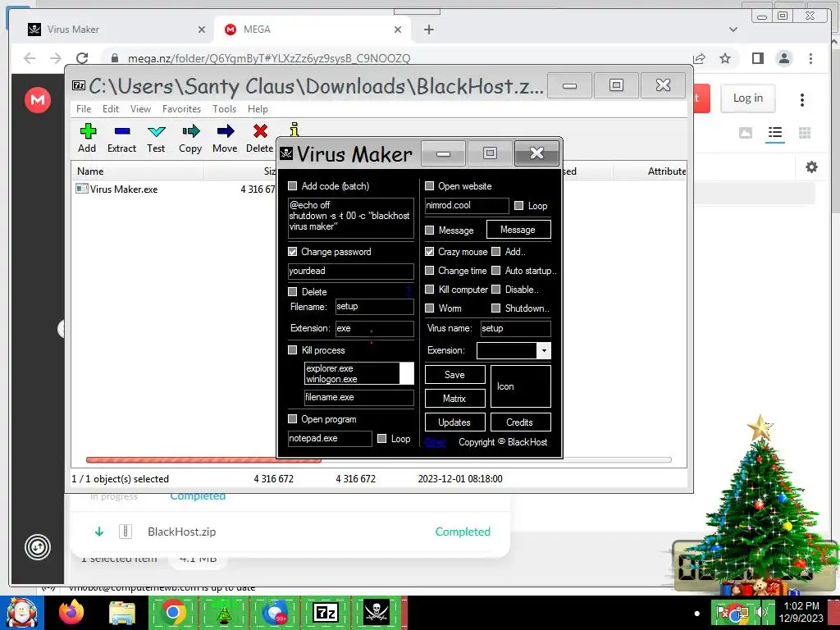Open the 7-Zip Edit menu
This screenshot has height=630, width=840.
pos(111,109)
